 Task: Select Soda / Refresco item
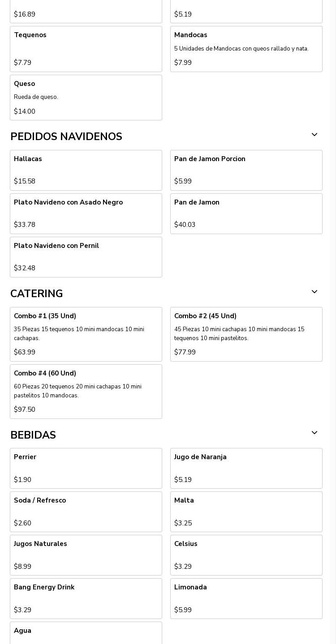coord(86,512)
